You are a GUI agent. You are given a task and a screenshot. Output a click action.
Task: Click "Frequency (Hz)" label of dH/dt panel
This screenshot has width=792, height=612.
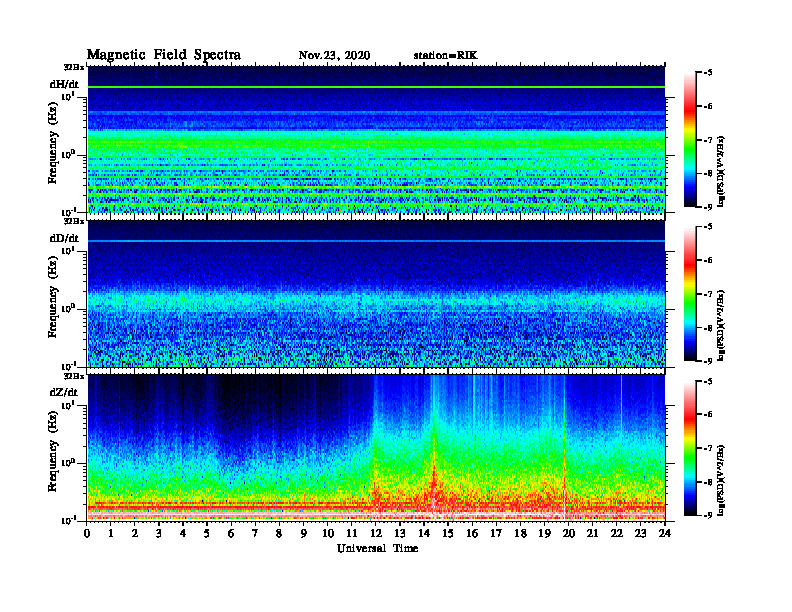click(53, 142)
